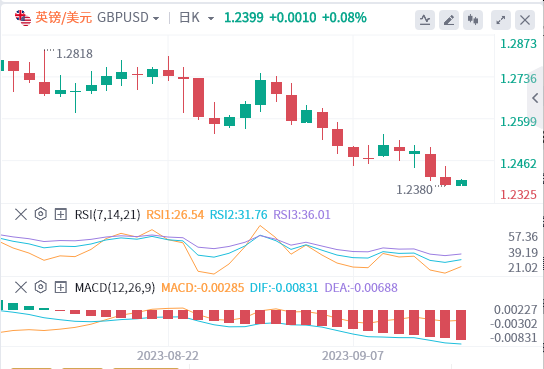
Task: Click the RSI2:31.76 value
Action: pos(238,215)
